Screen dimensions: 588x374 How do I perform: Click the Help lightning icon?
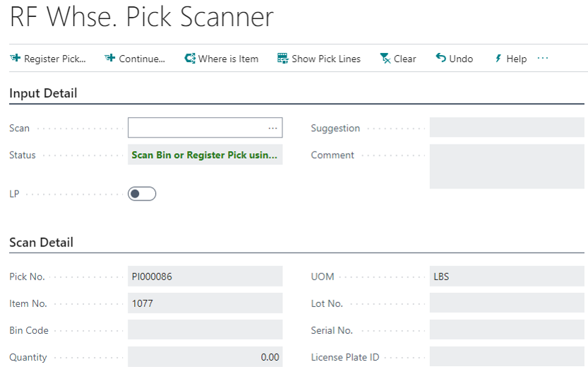498,59
